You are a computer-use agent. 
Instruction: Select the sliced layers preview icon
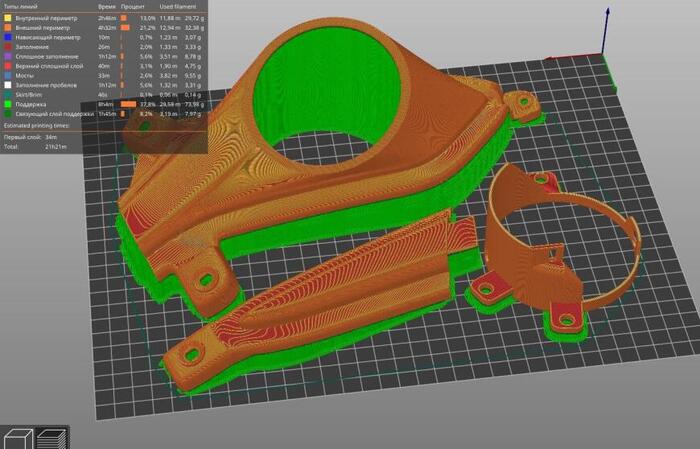click(x=50, y=437)
